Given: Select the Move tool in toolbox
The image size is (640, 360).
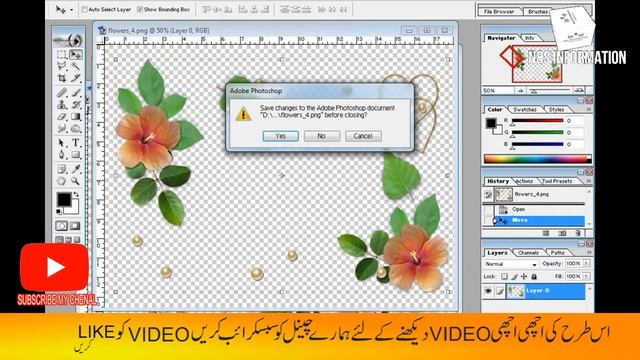Looking at the screenshot, I should [76, 54].
